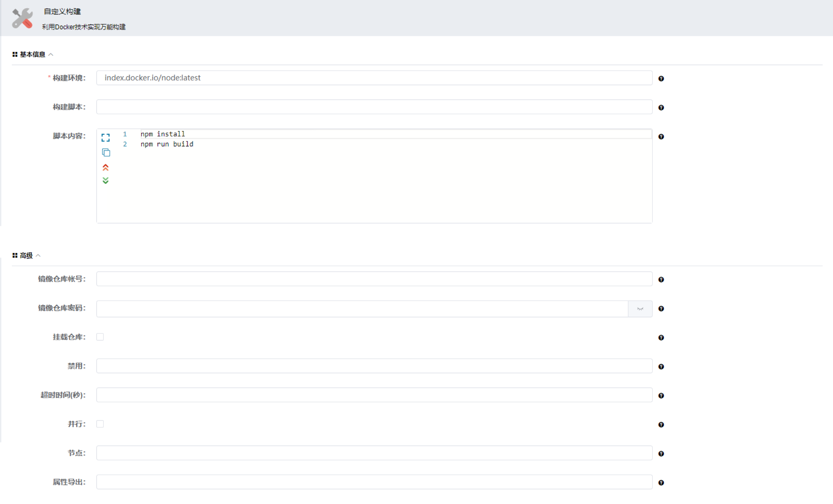The width and height of the screenshot is (833, 504).
Task: Click the 构建脚本 input field
Action: click(x=374, y=107)
